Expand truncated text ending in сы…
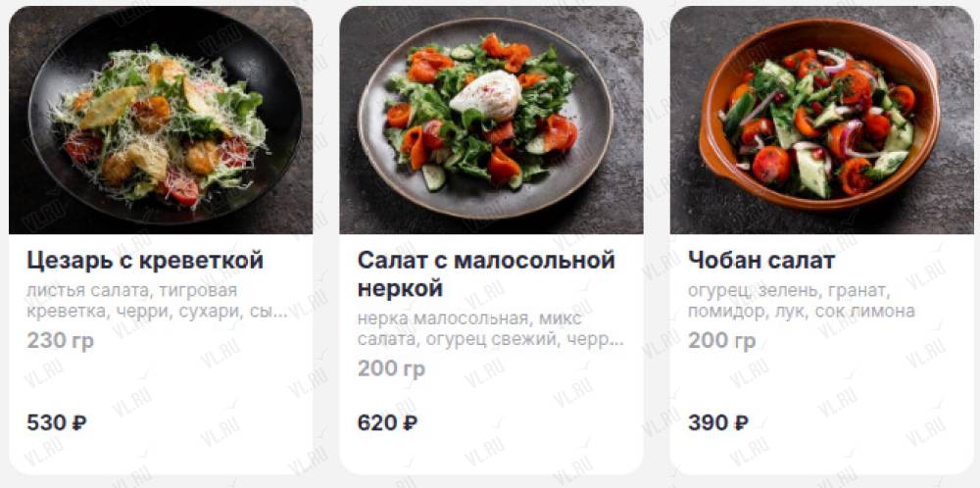Image resolution: width=980 pixels, height=488 pixels. [x=269, y=312]
